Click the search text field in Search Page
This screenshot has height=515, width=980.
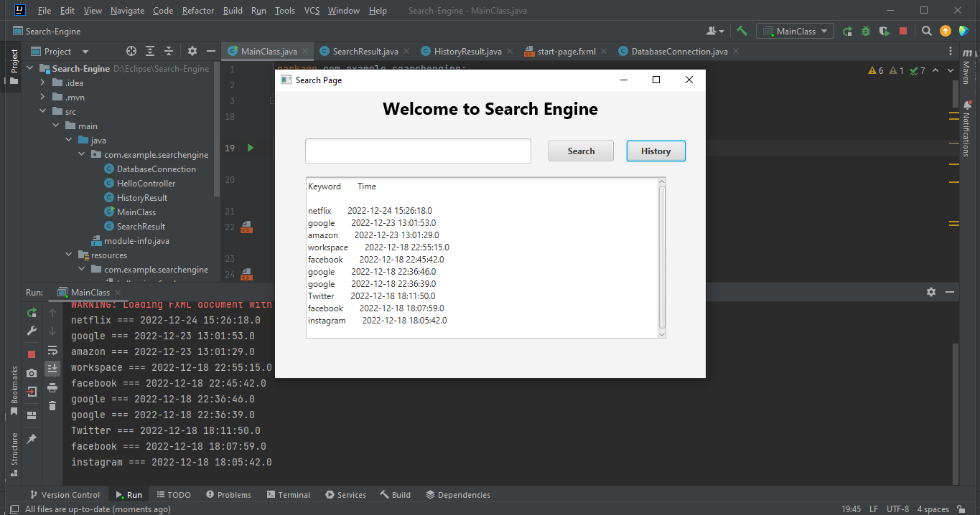pos(418,151)
